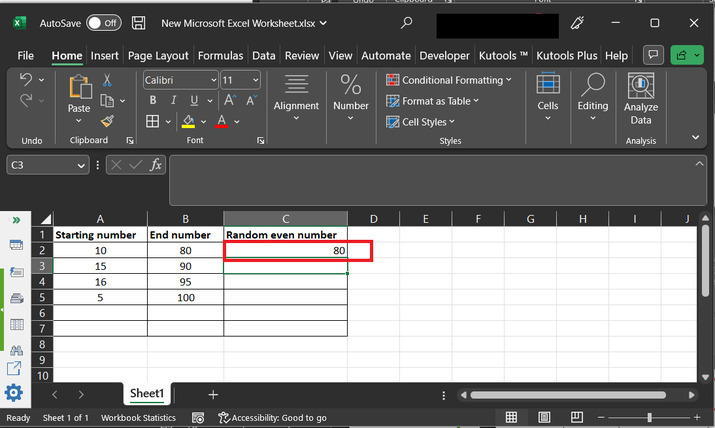715x428 pixels.
Task: Click the Find binoculars icon in Kutools pane
Action: tap(15, 350)
